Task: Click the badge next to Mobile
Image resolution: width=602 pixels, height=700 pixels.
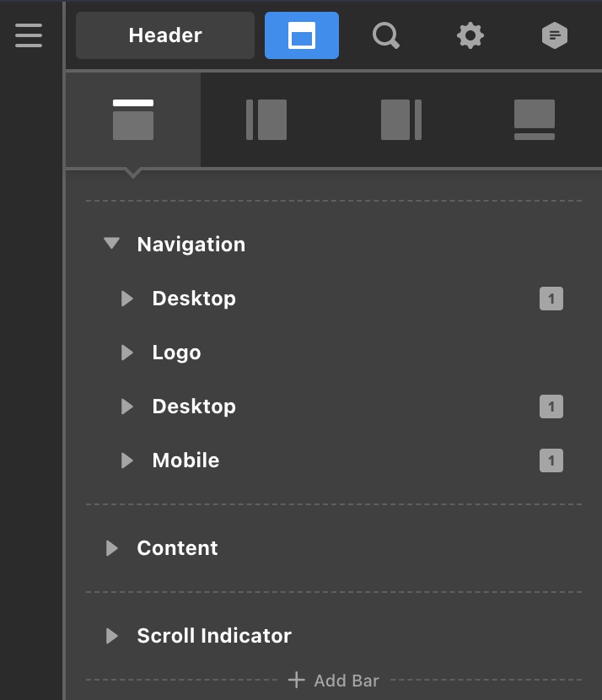Action: coord(551,460)
